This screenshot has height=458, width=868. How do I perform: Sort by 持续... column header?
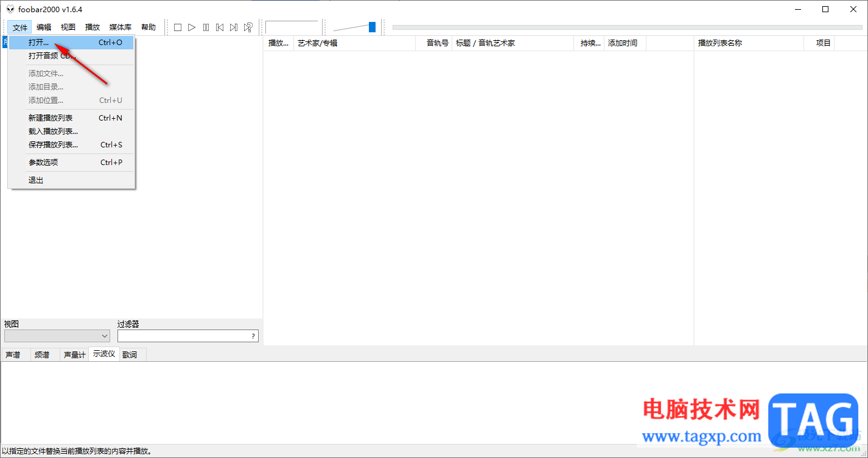[589, 43]
